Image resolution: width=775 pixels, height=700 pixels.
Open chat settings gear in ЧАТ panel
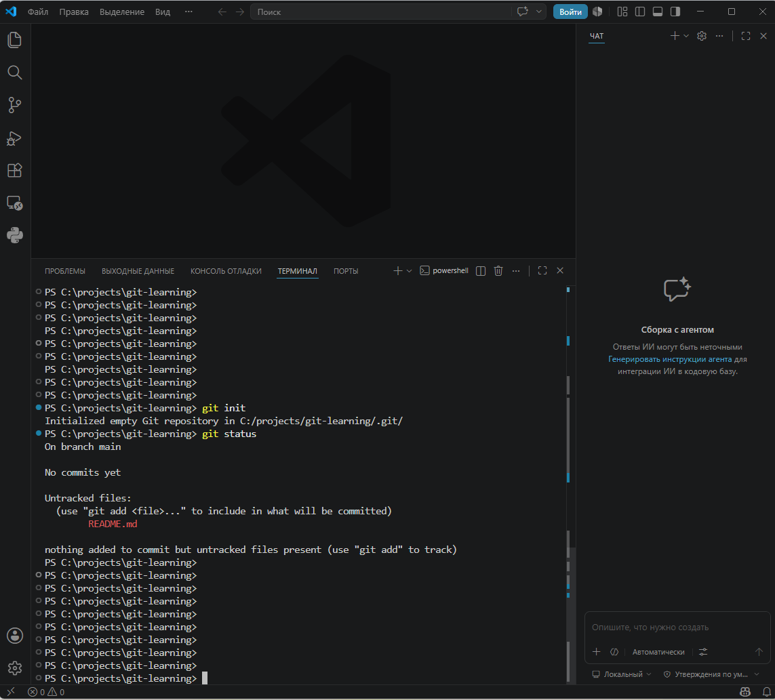tap(701, 36)
